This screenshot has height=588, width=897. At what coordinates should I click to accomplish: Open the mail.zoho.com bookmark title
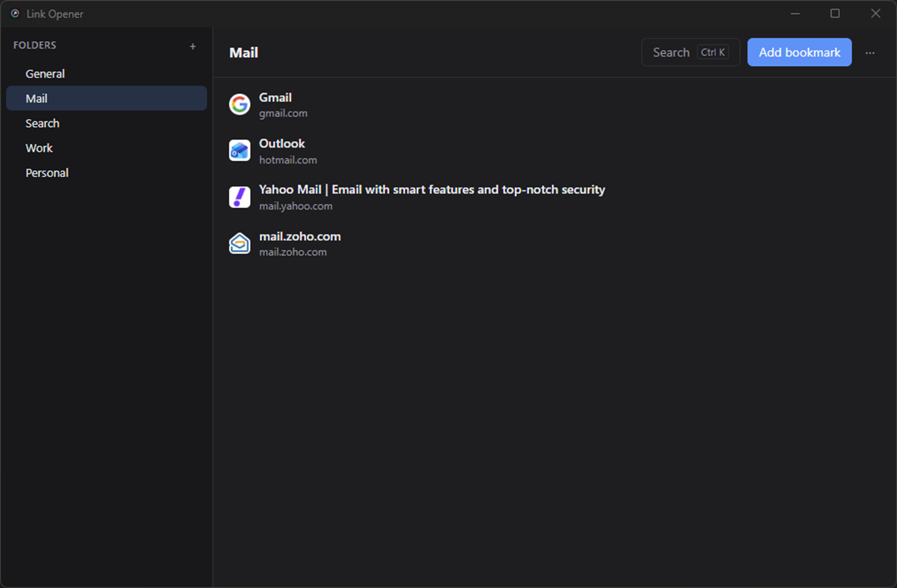click(300, 236)
